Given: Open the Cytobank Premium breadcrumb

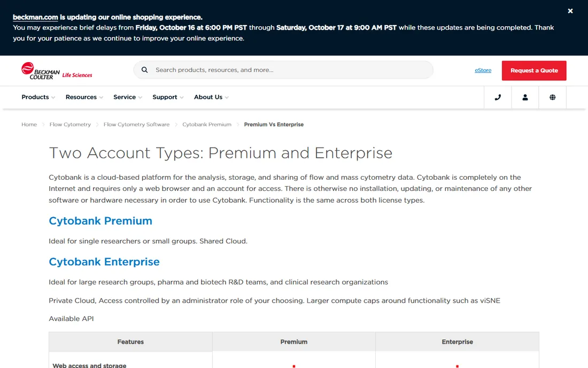Looking at the screenshot, I should coord(207,125).
